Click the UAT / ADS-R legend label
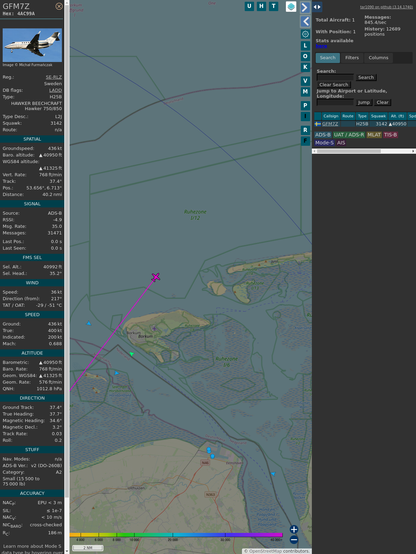 tap(349, 135)
